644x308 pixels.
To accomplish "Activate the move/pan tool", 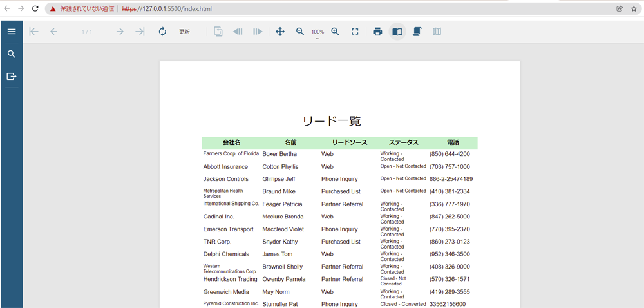I will (280, 32).
